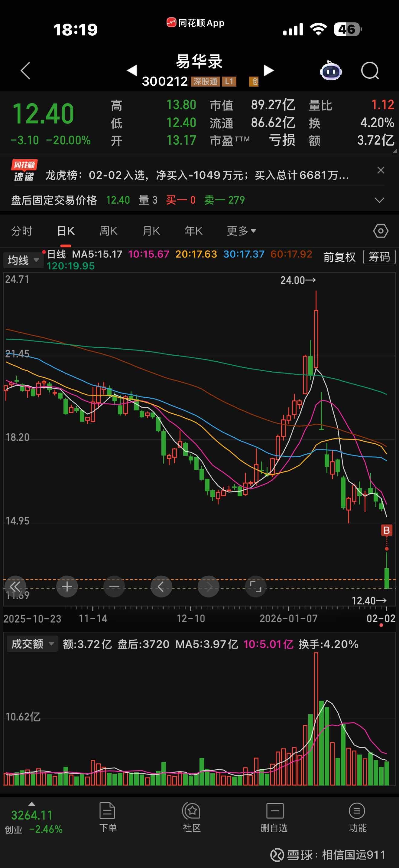Zoom out the K-line chart
This screenshot has height=868, width=399.
pyautogui.click(x=114, y=587)
